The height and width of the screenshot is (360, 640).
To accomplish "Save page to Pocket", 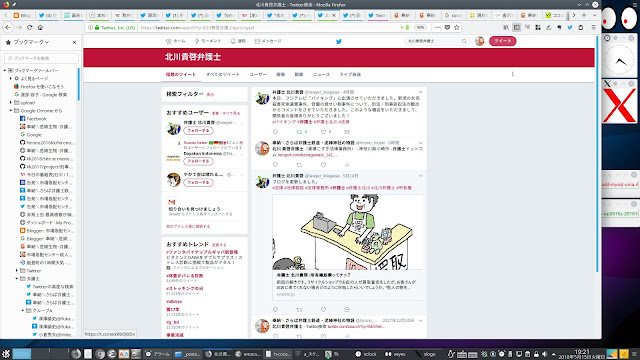I will [447, 27].
